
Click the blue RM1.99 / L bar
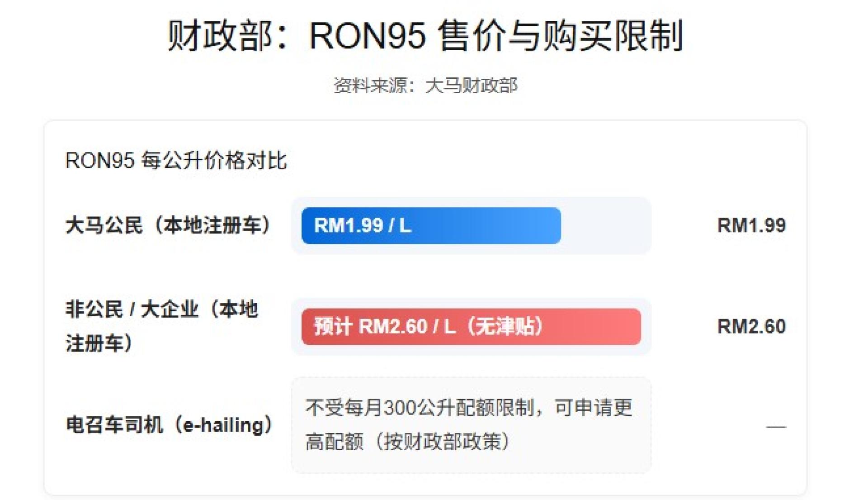(431, 225)
